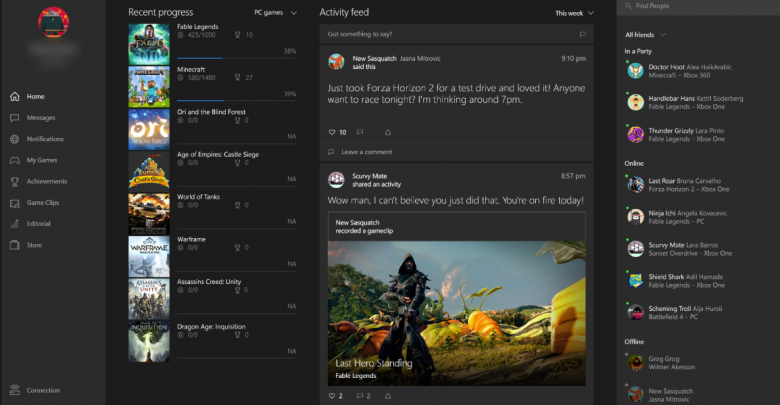Open Shield Shark avatar in friends list
Image resolution: width=780 pixels, height=405 pixels.
tap(635, 281)
